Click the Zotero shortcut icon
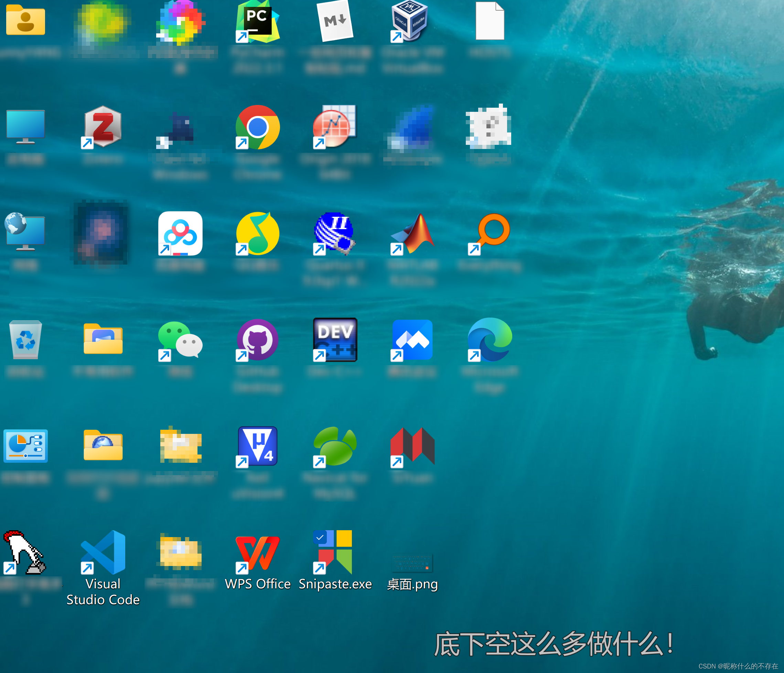 pos(103,127)
